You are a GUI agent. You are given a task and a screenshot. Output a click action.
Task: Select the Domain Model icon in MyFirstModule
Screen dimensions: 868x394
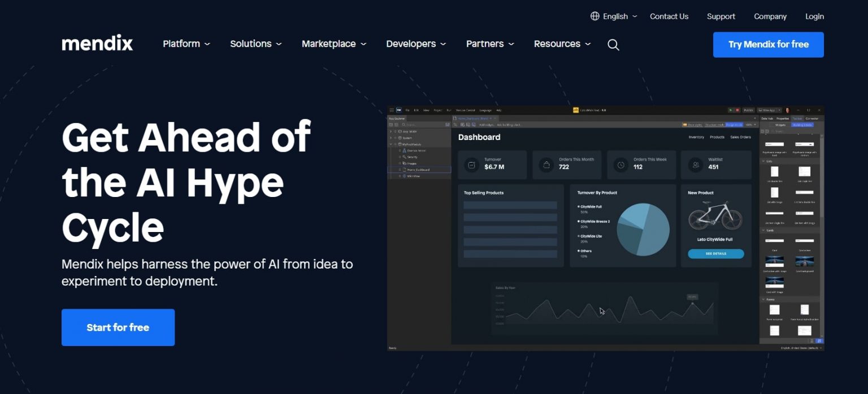[x=405, y=151]
